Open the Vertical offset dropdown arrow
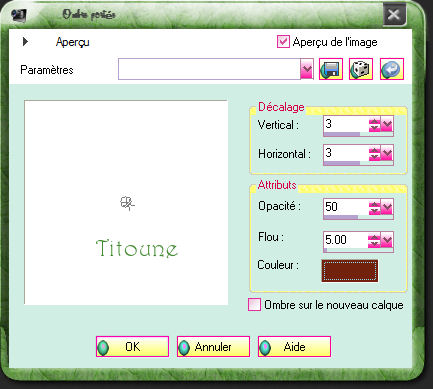This screenshot has height=389, width=433. (x=387, y=125)
